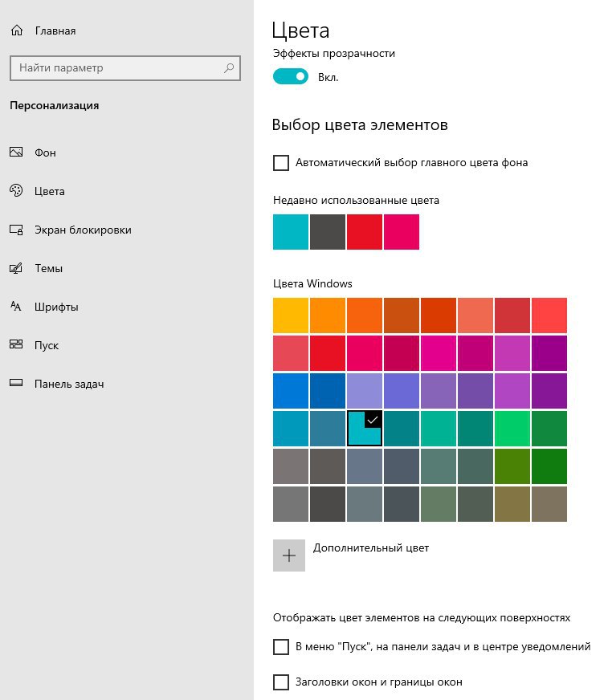
Task: Enable color in меню "Пуск", панели задач checkbox
Action: 281,646
